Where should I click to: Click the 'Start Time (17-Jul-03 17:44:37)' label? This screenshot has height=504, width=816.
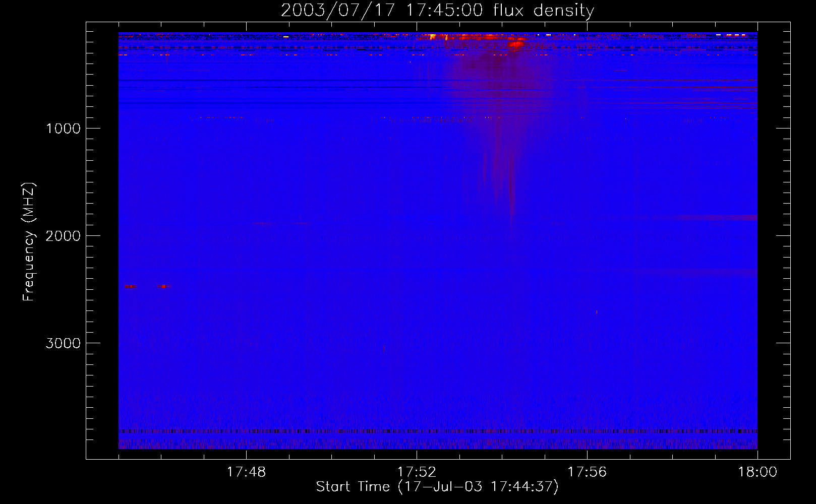tap(437, 487)
